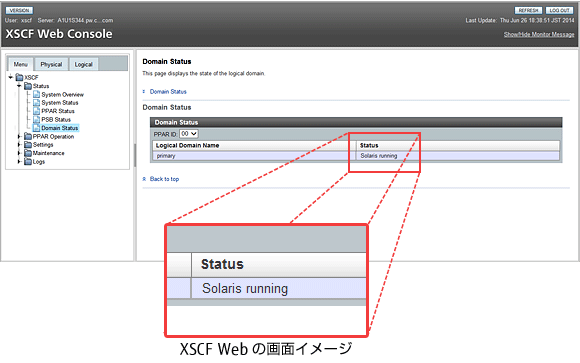Open PSB Status in the tree
Viewport: 580px width, 363px height.
coord(56,120)
